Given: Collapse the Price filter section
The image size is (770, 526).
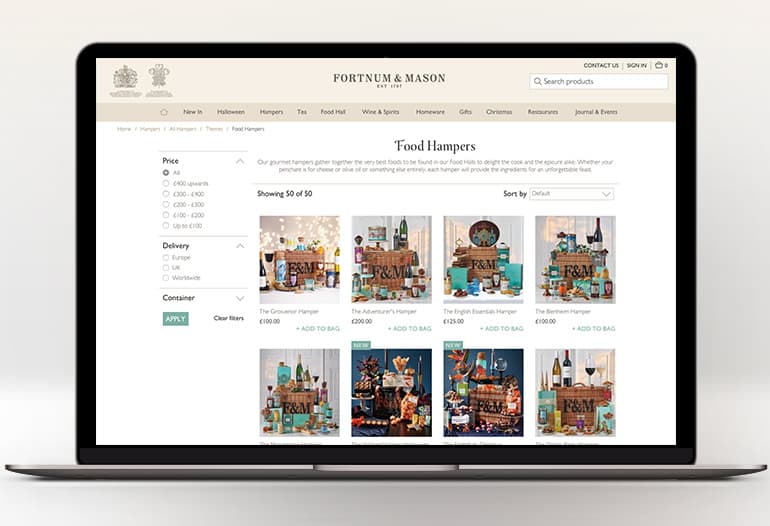Looking at the screenshot, I should click(240, 161).
